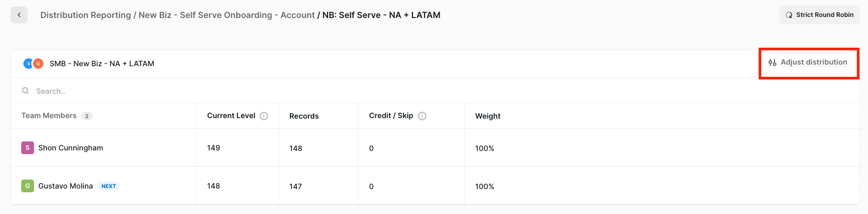868x214 pixels.
Task: Click the orange G team avatar
Action: [38, 64]
